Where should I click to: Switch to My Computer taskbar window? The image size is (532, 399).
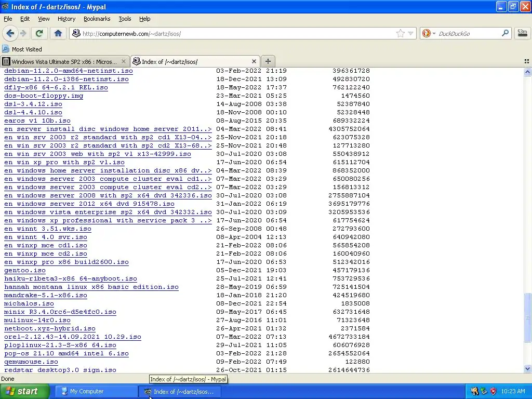[x=96, y=391]
